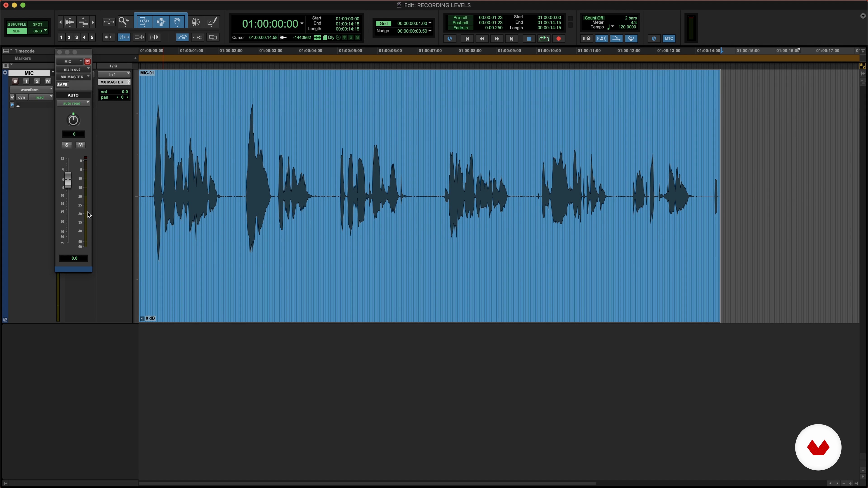Enable Grid edit mode
The width and height of the screenshot is (868, 488).
(38, 31)
